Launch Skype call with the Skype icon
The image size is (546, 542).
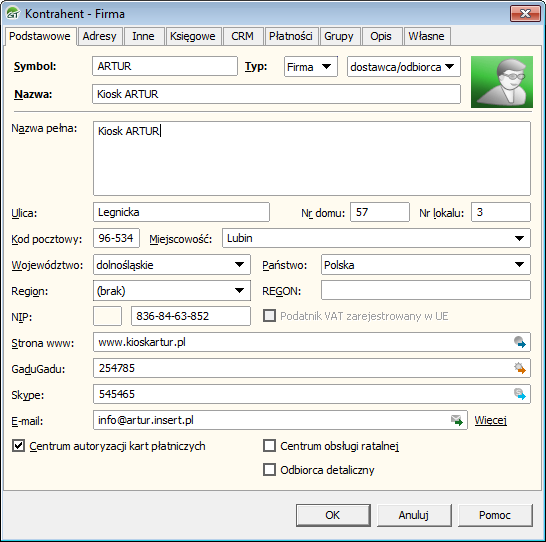pos(520,394)
